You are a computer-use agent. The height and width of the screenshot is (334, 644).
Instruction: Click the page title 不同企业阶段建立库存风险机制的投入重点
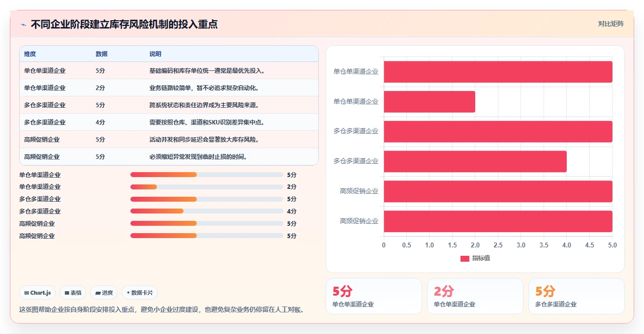pos(124,24)
